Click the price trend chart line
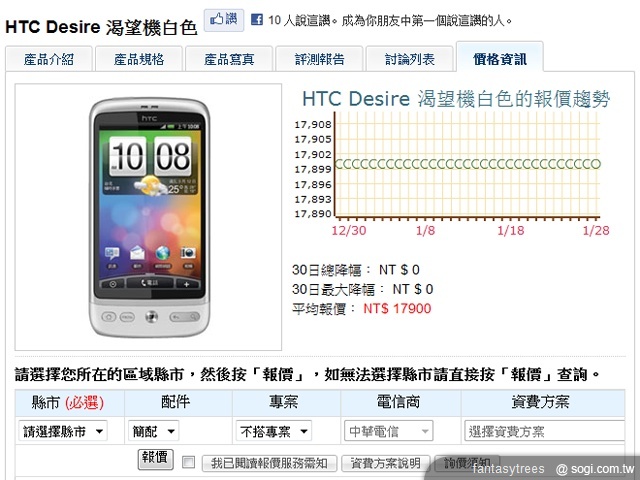 point(467,163)
